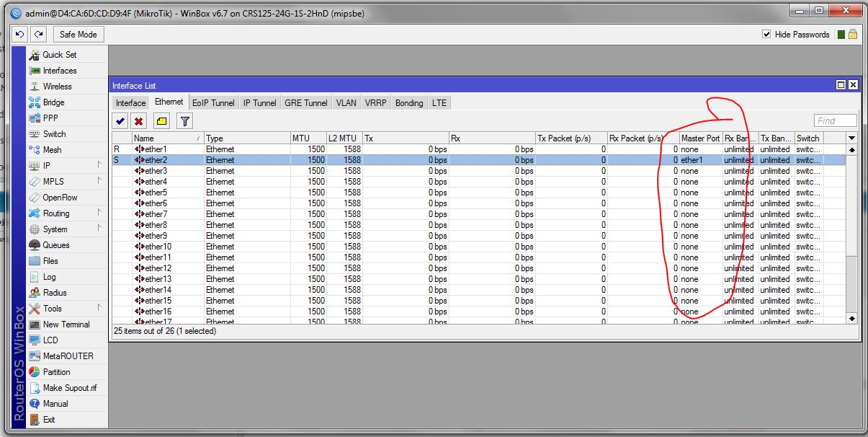Expand the IP submenu
The width and height of the screenshot is (868, 437).
point(67,166)
